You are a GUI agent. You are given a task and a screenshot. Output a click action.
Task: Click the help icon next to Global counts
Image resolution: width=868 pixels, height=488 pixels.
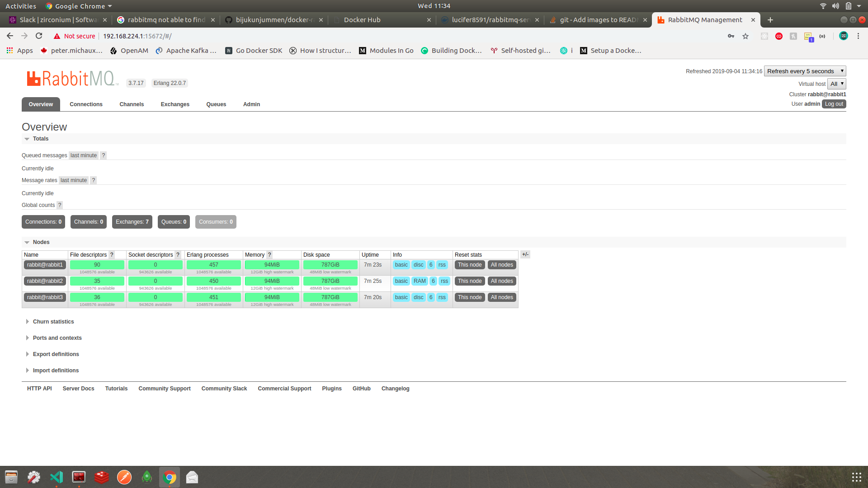tap(60, 205)
